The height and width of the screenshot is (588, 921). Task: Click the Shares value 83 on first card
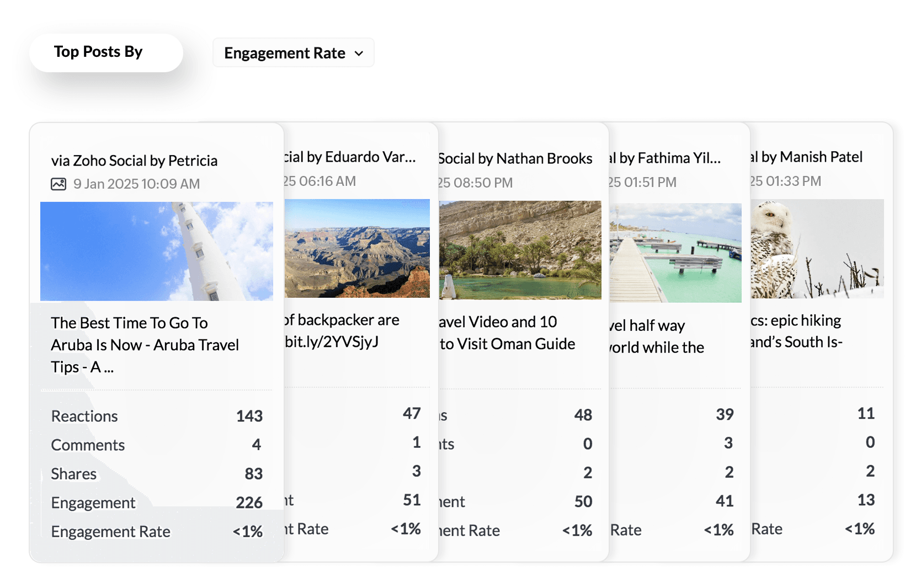coord(254,473)
